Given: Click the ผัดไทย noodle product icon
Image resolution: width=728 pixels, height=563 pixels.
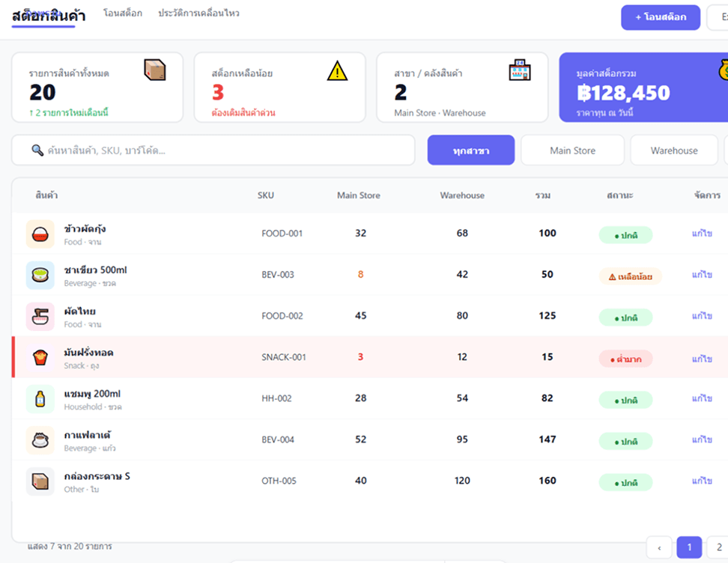Looking at the screenshot, I should [40, 317].
